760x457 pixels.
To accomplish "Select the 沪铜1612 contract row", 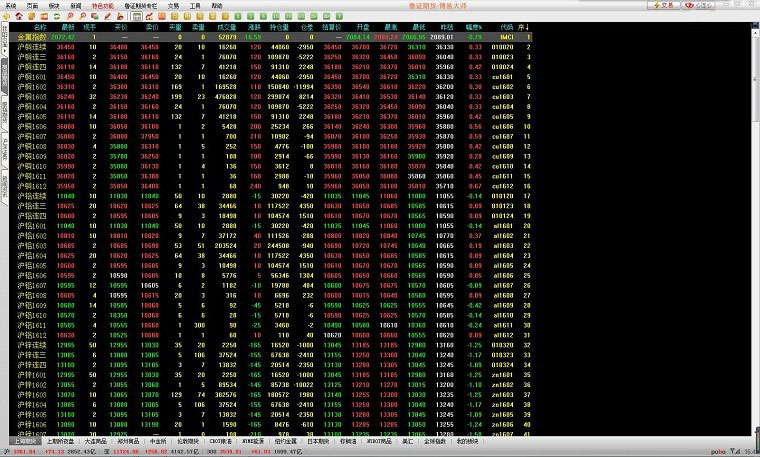I will 270,186.
